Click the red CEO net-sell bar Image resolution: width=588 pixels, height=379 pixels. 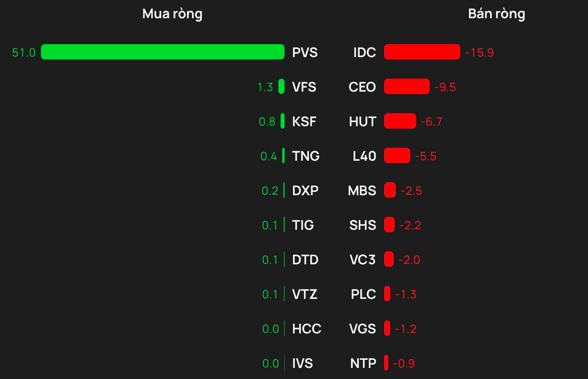407,87
